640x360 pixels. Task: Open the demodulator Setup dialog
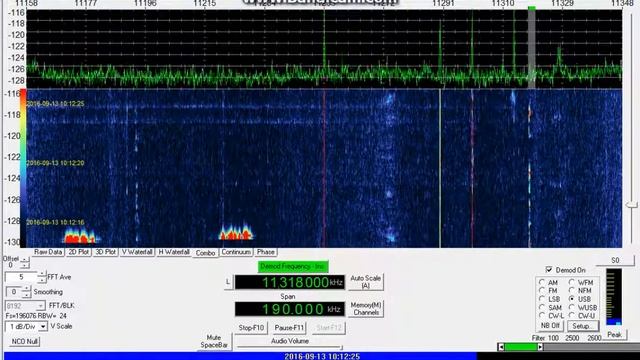(x=582, y=326)
